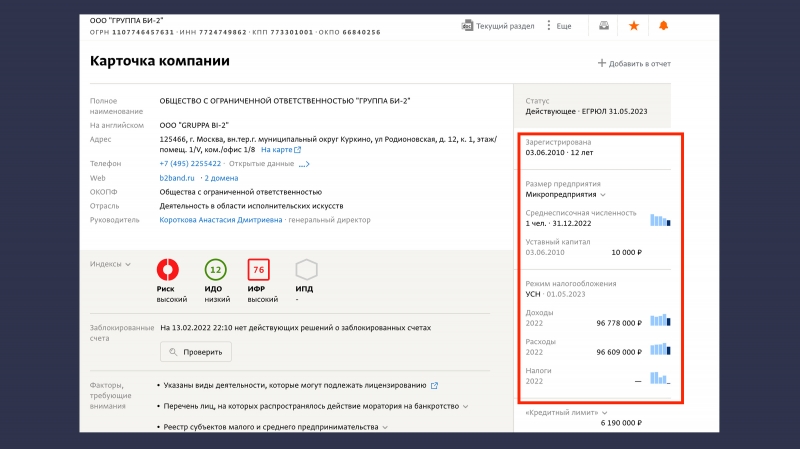This screenshot has width=800, height=449.
Task: Click phone number +7 (495) 2255422
Action: pyautogui.click(x=190, y=163)
